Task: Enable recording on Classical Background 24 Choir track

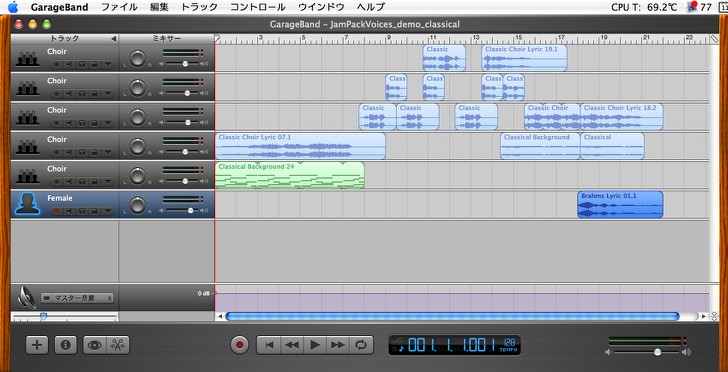Action: (x=57, y=182)
